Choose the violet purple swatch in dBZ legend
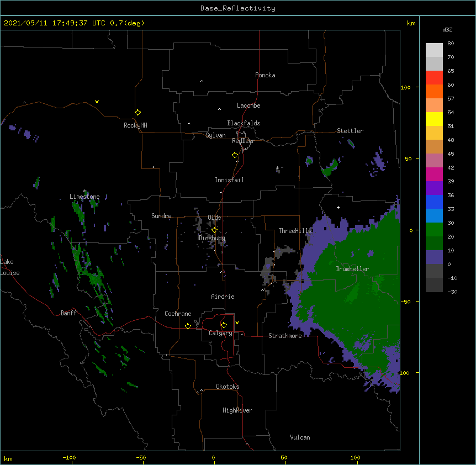476x465 pixels. click(x=434, y=188)
